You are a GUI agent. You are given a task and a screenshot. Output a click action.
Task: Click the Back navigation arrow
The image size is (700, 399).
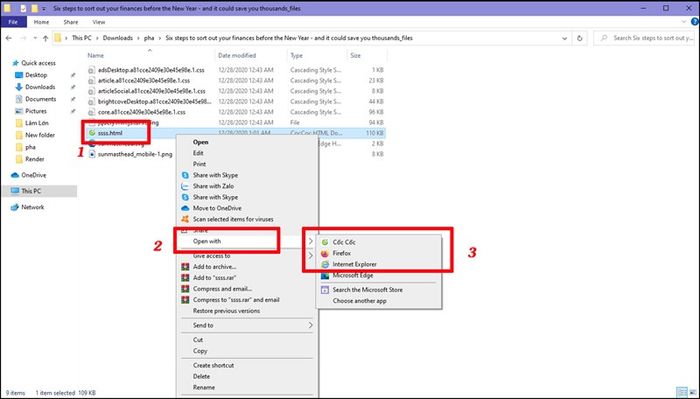8,38
